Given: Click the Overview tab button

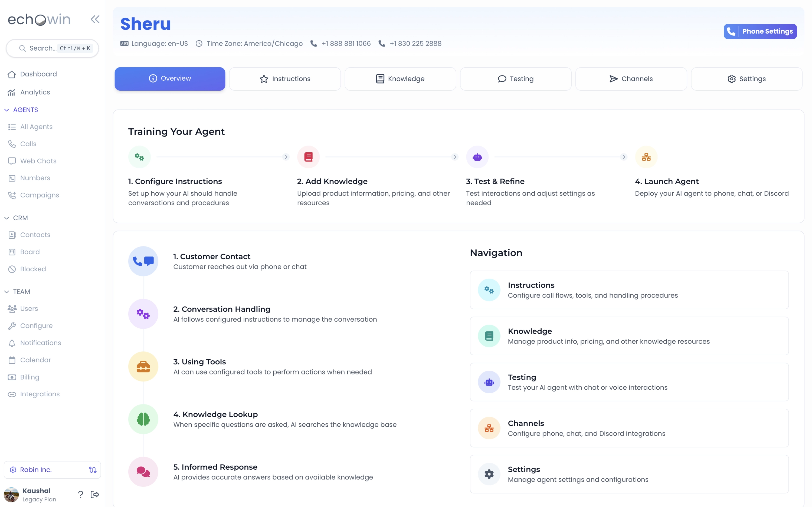Looking at the screenshot, I should tap(170, 79).
